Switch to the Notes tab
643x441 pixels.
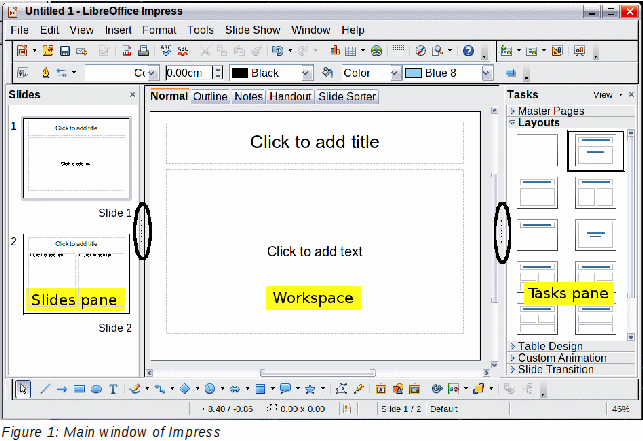249,96
